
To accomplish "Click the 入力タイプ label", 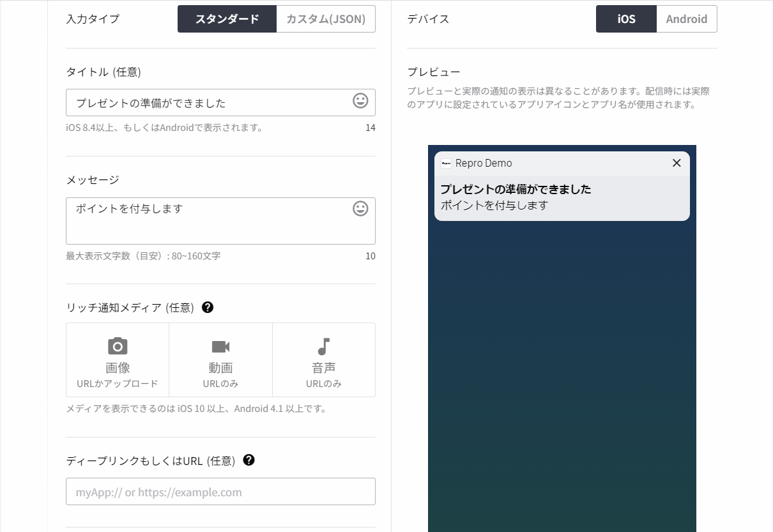I will point(93,19).
